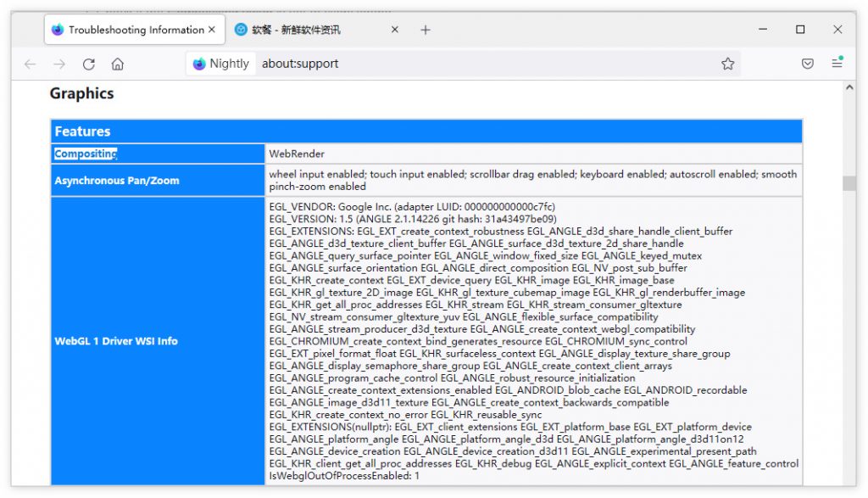This screenshot has height=498, width=868.
Task: Maximize the browser window
Action: coord(799,30)
